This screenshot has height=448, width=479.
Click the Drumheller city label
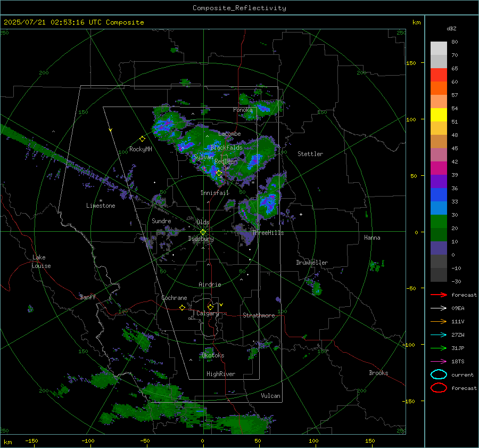pyautogui.click(x=312, y=263)
